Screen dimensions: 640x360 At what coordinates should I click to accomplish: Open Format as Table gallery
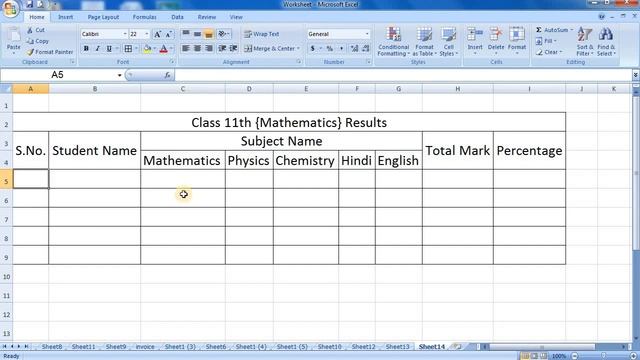click(424, 42)
